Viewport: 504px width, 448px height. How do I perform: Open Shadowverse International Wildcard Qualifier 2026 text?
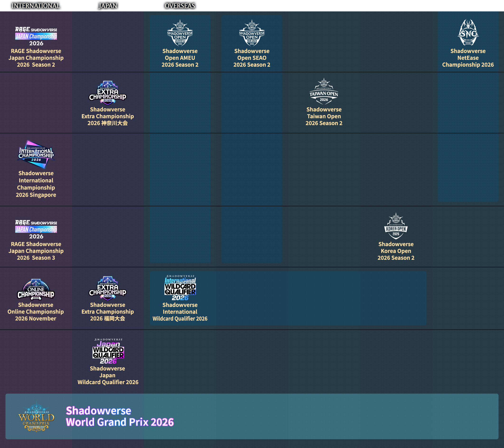pos(180,312)
